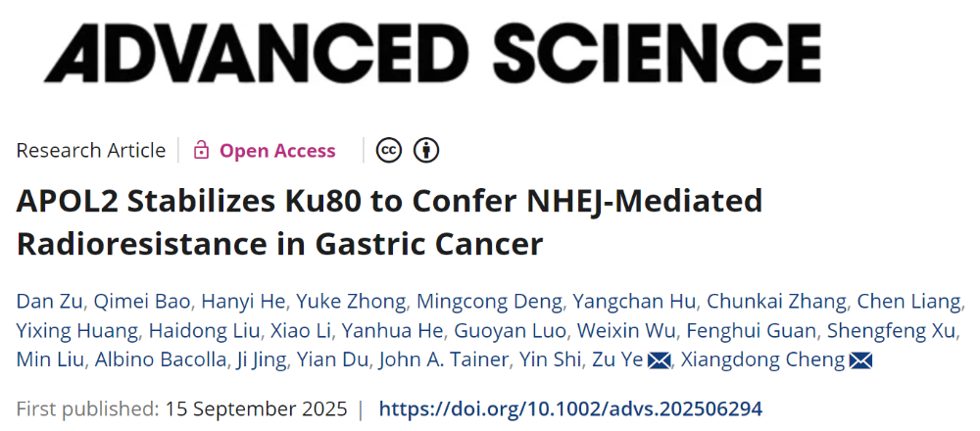Click the Research Article type label

[x=91, y=150]
